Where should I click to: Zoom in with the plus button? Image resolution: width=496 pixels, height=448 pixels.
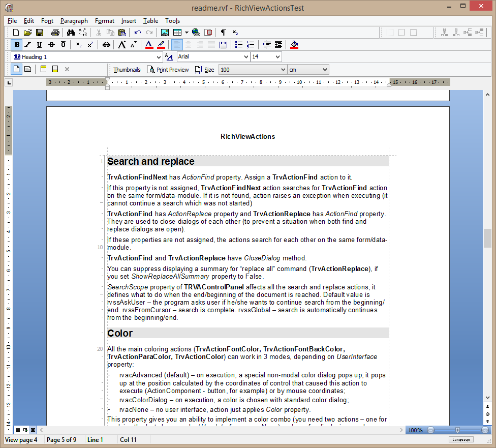(485, 430)
